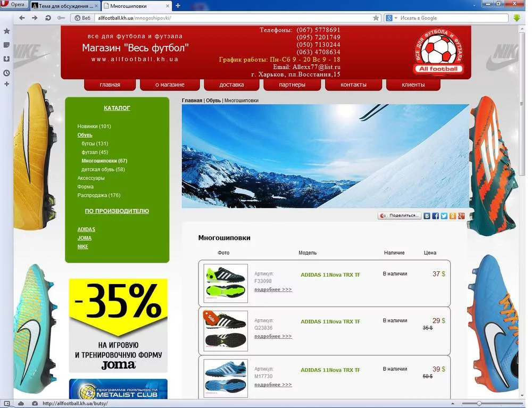This screenshot has width=532, height=408.
Task: Click the 'All football' soccer ball logo
Action: point(438,52)
